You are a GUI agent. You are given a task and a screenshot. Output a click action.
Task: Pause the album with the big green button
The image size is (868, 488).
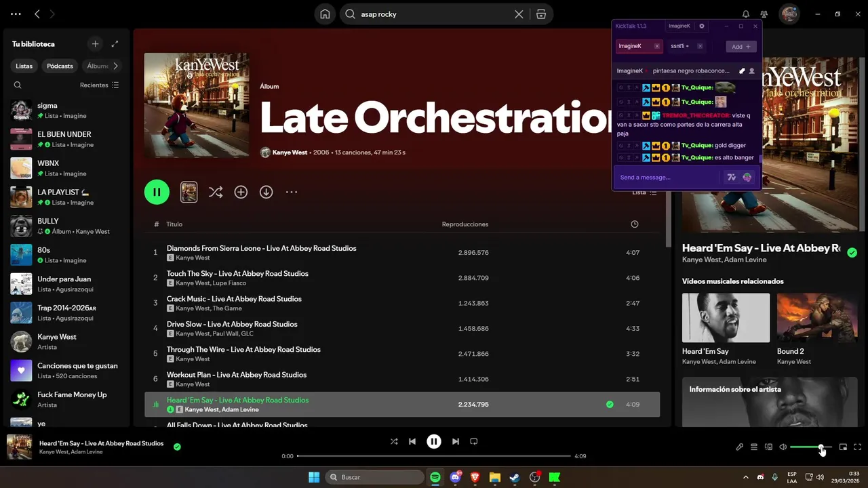tap(157, 192)
